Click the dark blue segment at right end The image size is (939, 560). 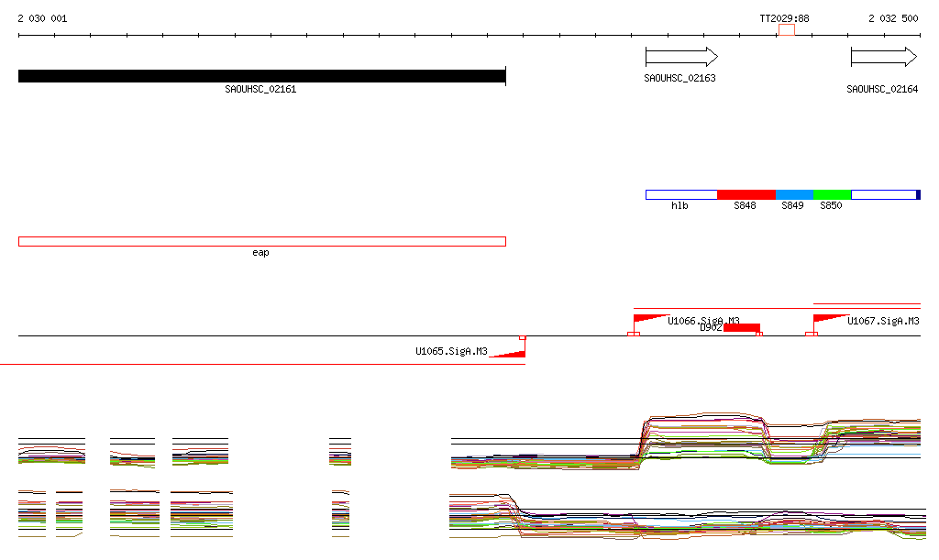click(x=919, y=194)
